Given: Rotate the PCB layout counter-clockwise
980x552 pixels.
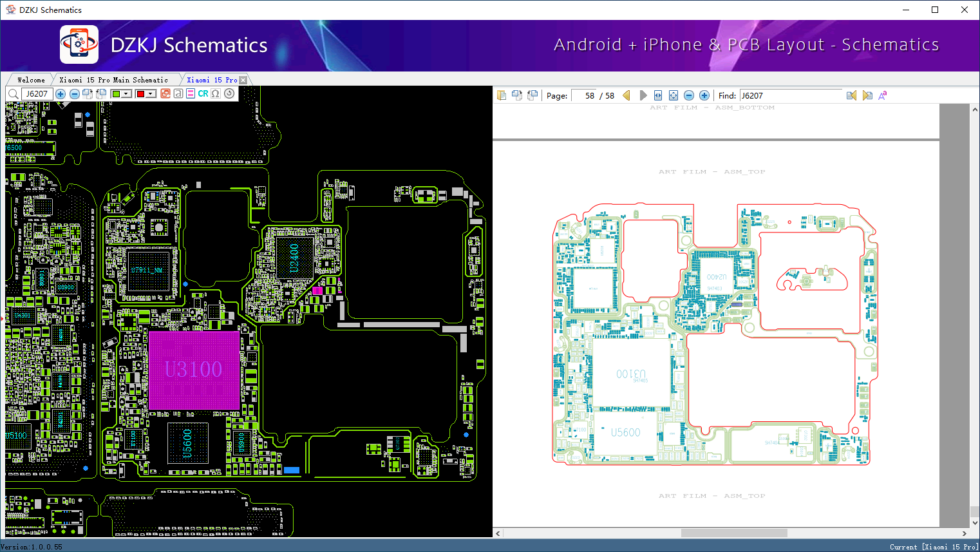Looking at the screenshot, I should 101,94.
